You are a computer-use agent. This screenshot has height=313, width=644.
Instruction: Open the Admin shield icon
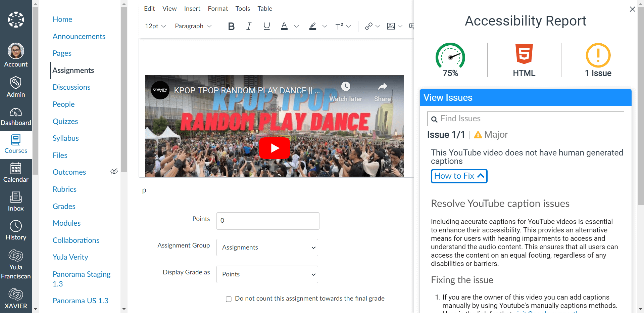16,83
